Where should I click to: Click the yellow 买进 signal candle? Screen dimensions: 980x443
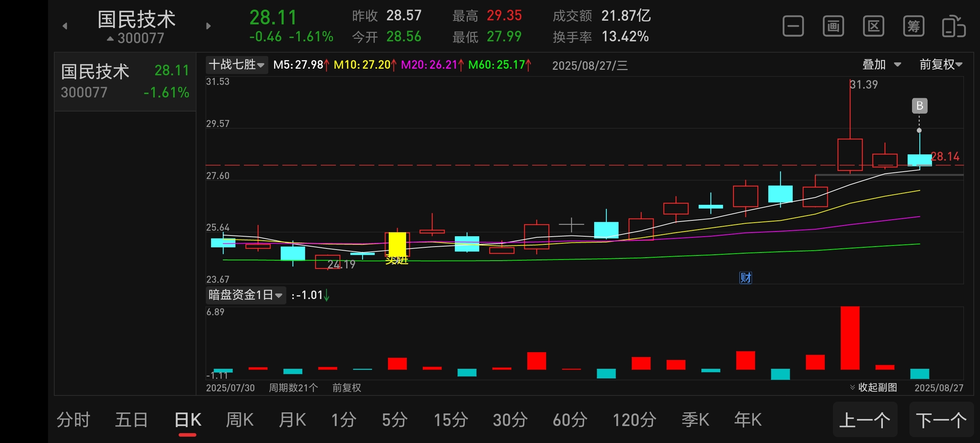(x=397, y=244)
